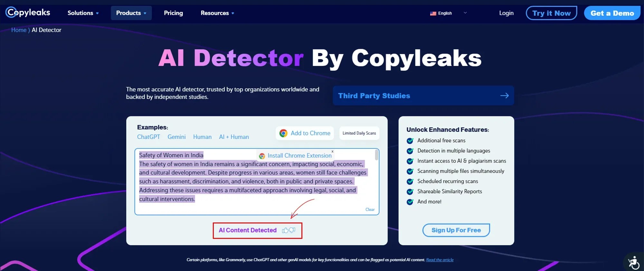Load the AI + Human example
The height and width of the screenshot is (271, 644).
[x=234, y=137]
